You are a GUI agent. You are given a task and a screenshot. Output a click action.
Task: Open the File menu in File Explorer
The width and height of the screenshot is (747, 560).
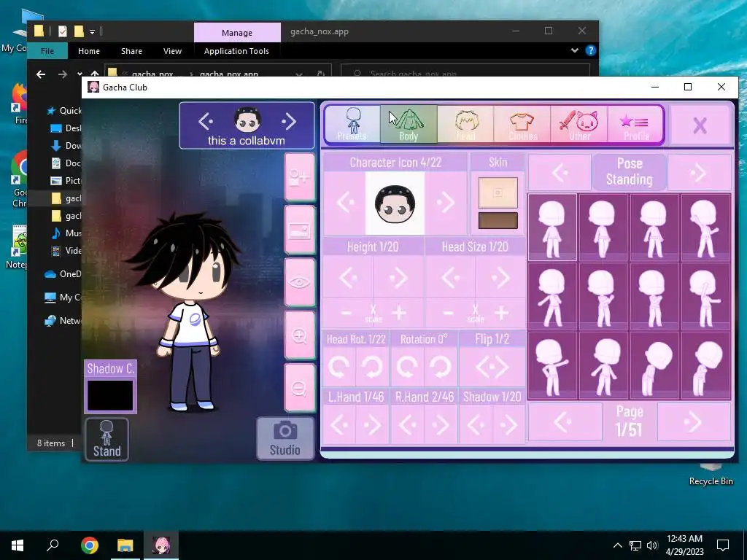pyautogui.click(x=47, y=51)
